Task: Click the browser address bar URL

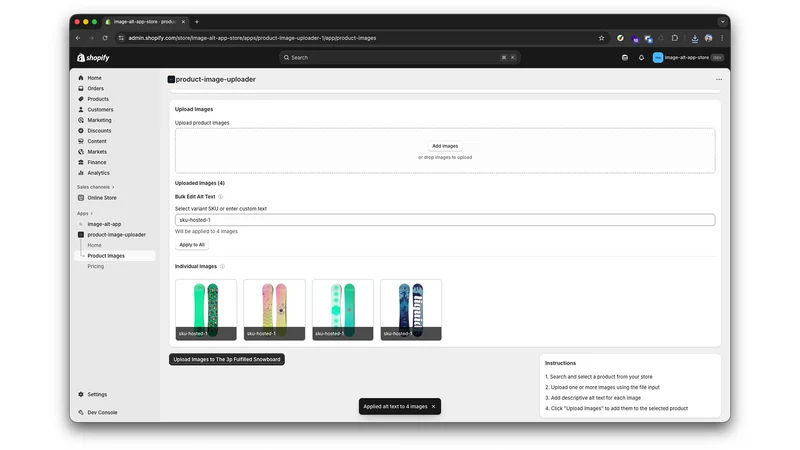Action: tap(252, 38)
